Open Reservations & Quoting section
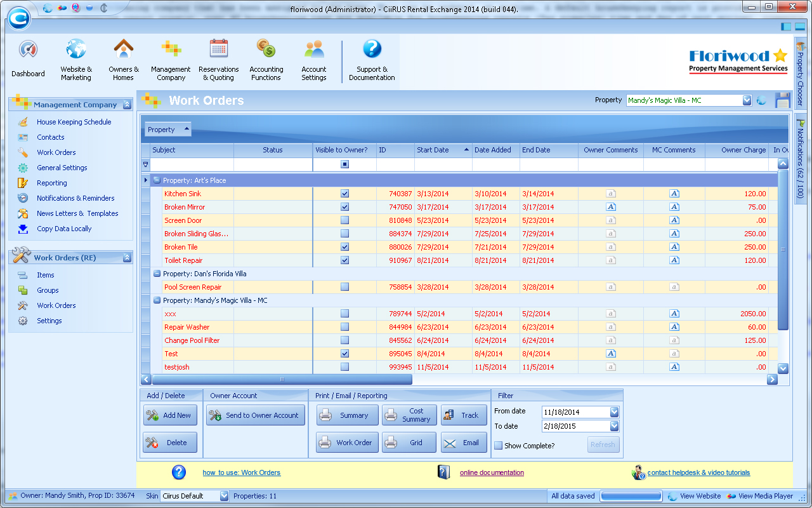 219,59
